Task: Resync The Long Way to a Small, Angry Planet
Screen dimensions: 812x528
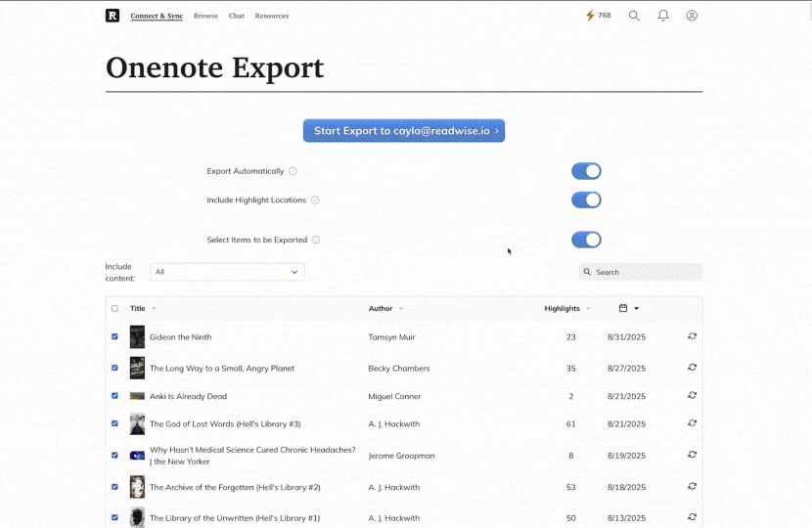Action: tap(692, 367)
